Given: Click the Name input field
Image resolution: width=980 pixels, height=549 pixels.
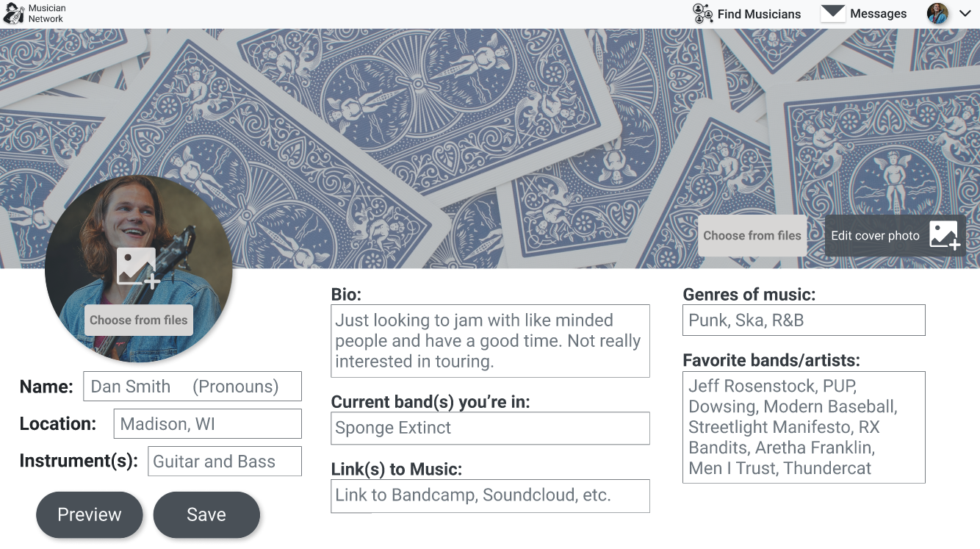Looking at the screenshot, I should click(192, 387).
